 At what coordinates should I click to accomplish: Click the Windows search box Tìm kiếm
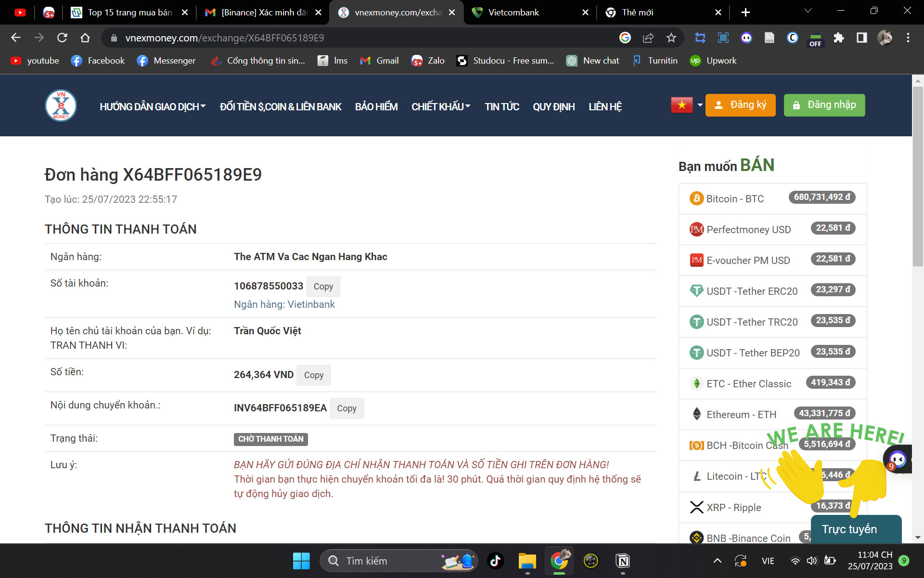pos(385,561)
